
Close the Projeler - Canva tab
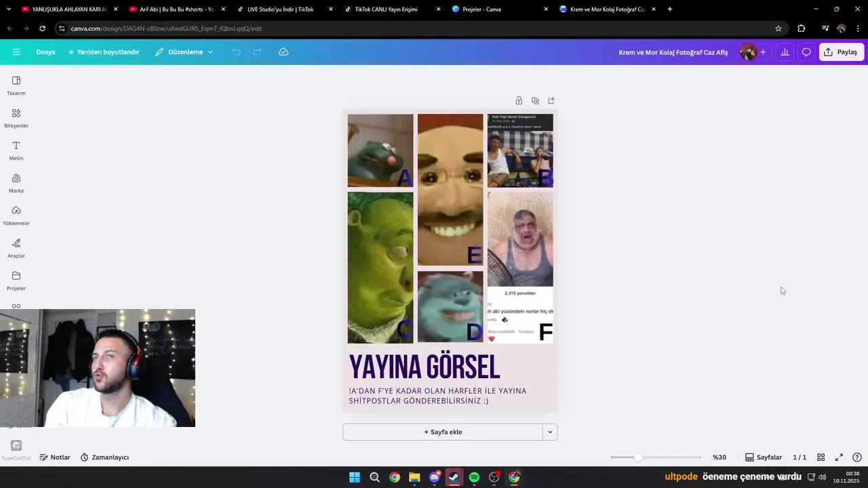(x=546, y=9)
